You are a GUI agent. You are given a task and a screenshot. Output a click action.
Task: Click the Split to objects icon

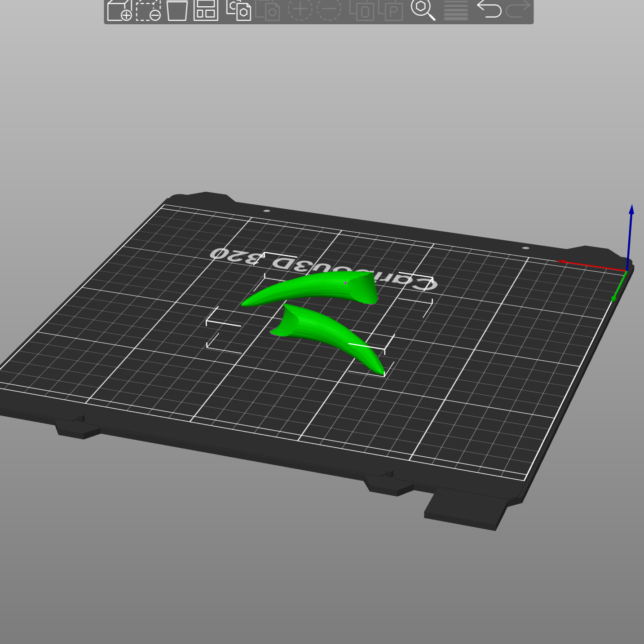pos(362,10)
